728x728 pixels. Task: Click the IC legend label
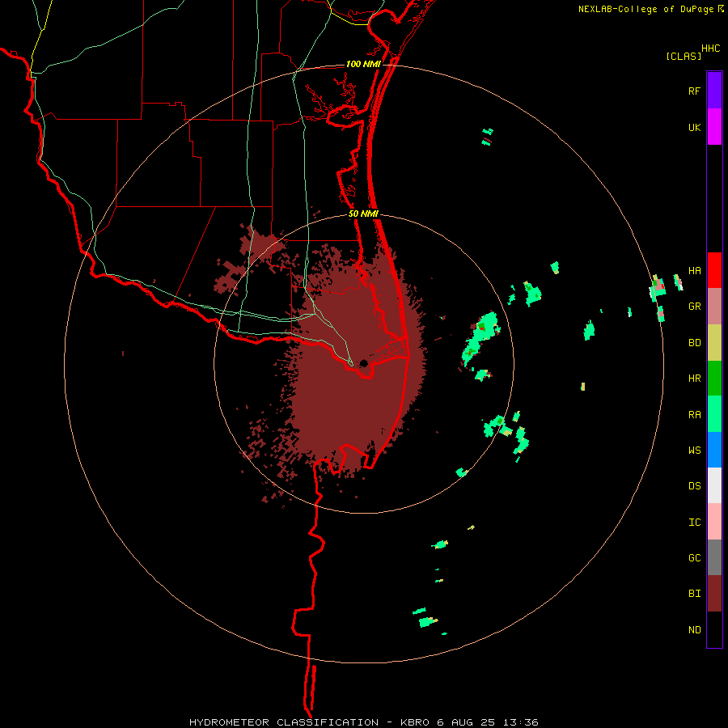[x=694, y=523]
